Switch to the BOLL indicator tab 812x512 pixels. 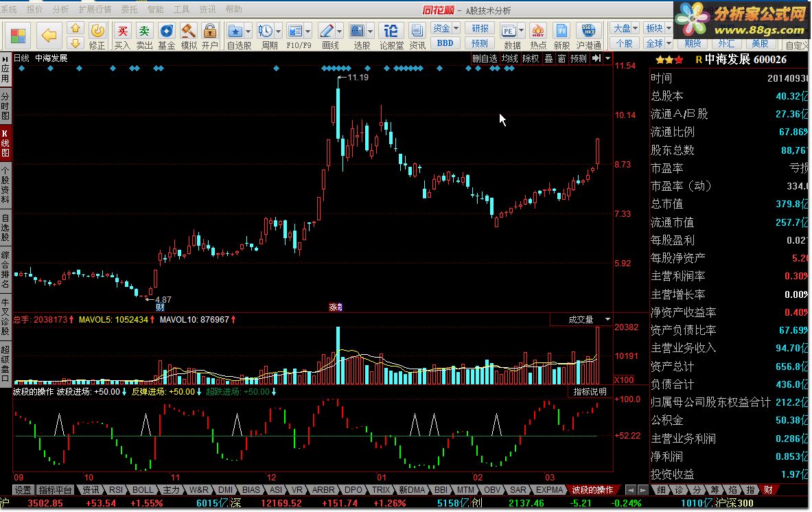142,490
